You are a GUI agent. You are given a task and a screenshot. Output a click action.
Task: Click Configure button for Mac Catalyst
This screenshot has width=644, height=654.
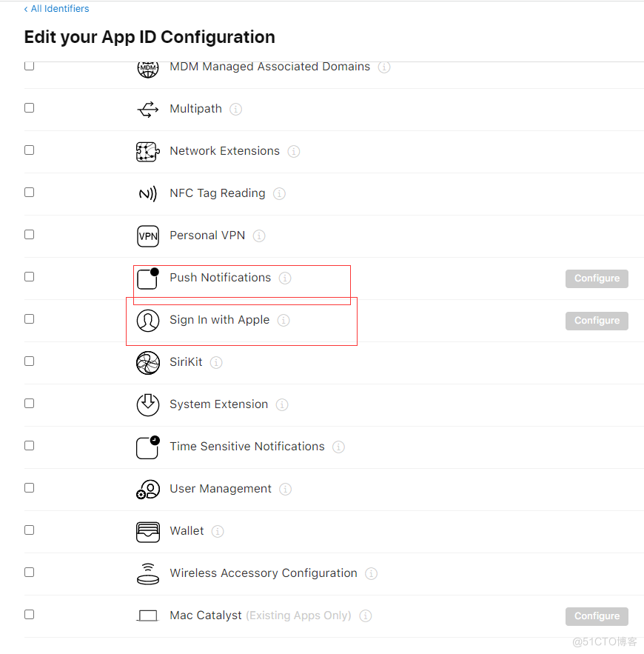coord(597,616)
